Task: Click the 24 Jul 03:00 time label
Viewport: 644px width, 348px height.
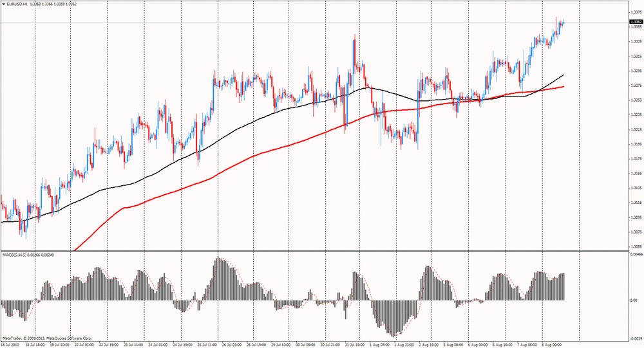Action: tap(158, 345)
